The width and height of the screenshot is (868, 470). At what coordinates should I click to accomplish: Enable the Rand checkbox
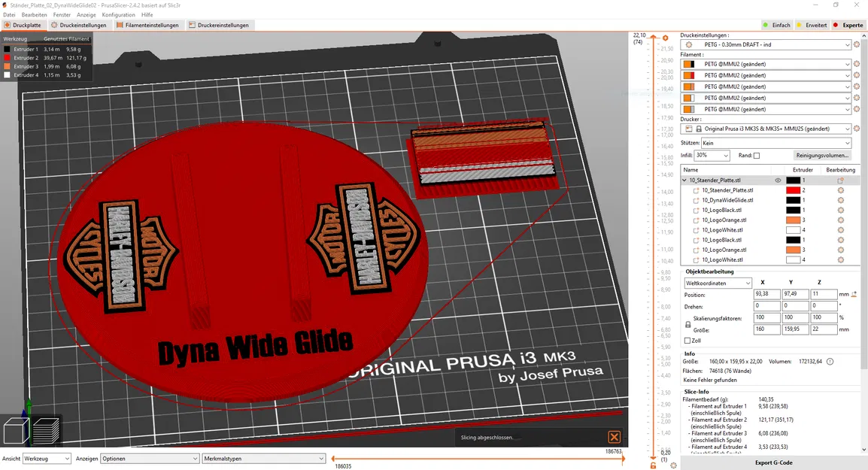[757, 156]
